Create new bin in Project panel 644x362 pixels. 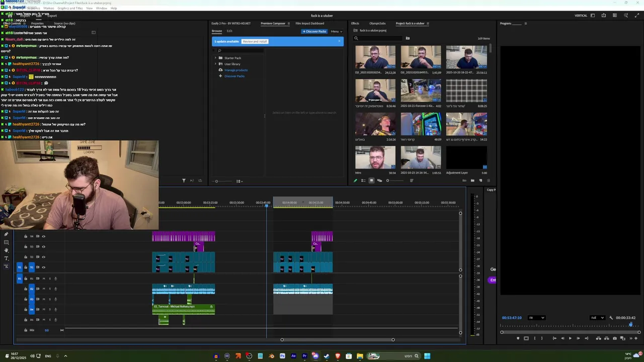(472, 180)
